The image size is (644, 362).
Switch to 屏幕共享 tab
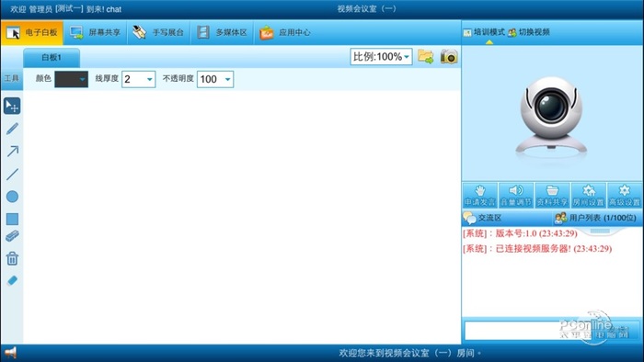click(96, 32)
